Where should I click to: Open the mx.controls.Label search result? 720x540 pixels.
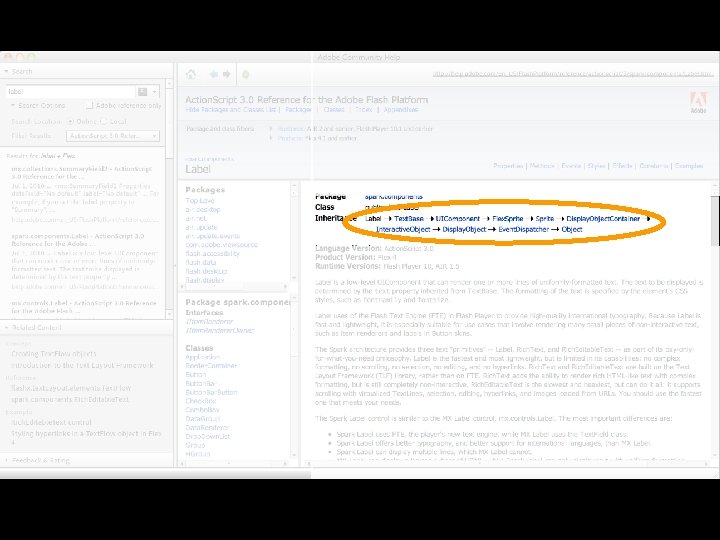coord(84,307)
